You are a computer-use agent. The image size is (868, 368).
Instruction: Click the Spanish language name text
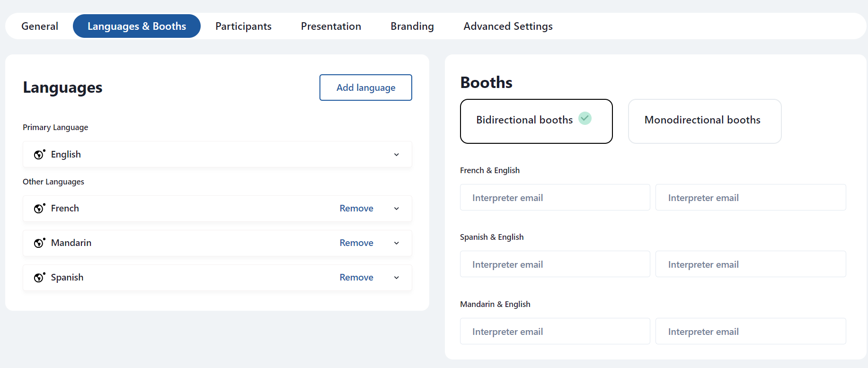[x=67, y=278]
